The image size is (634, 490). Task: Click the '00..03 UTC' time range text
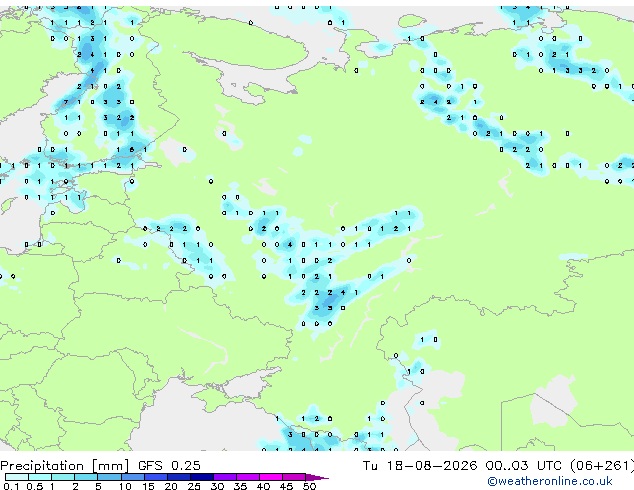[524, 466]
